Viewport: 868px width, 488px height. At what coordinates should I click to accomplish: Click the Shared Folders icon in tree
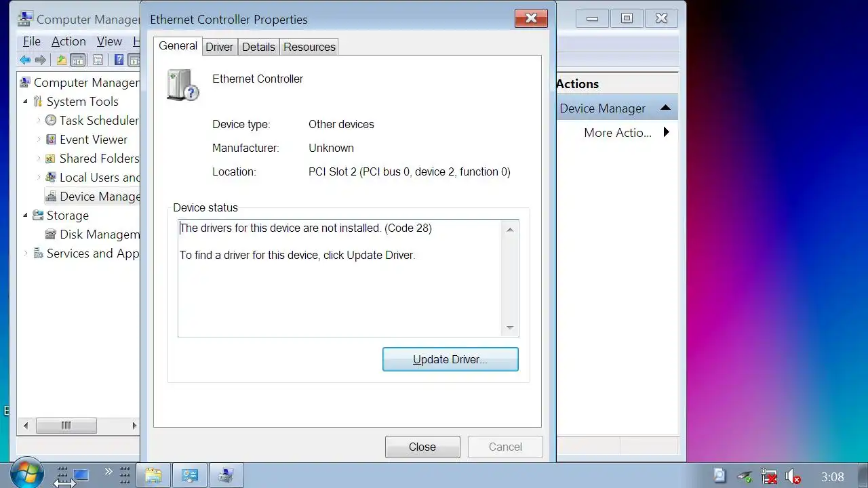[x=51, y=159]
